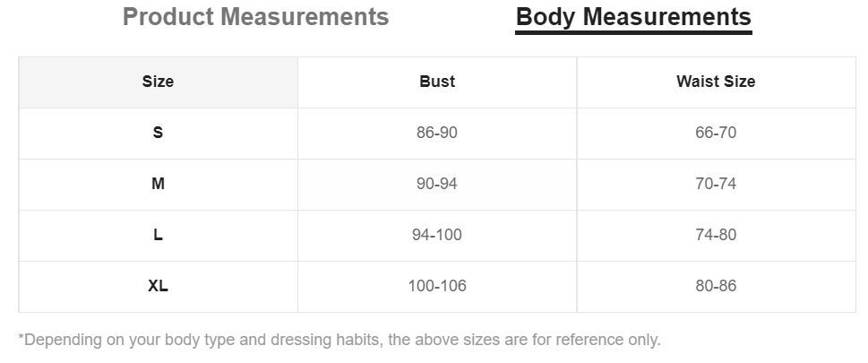Select the XL size row label
868x363 pixels.
coord(158,286)
